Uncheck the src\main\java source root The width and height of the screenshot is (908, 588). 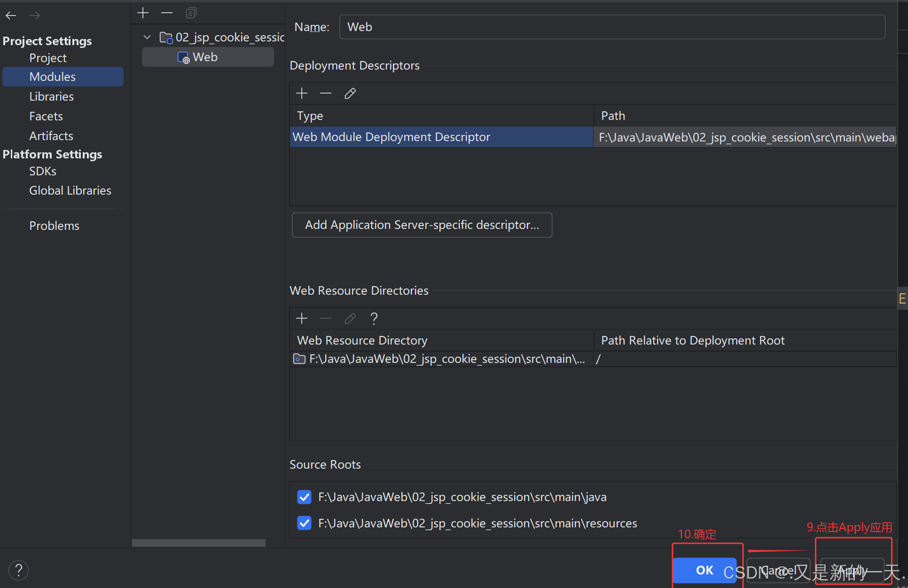(305, 497)
